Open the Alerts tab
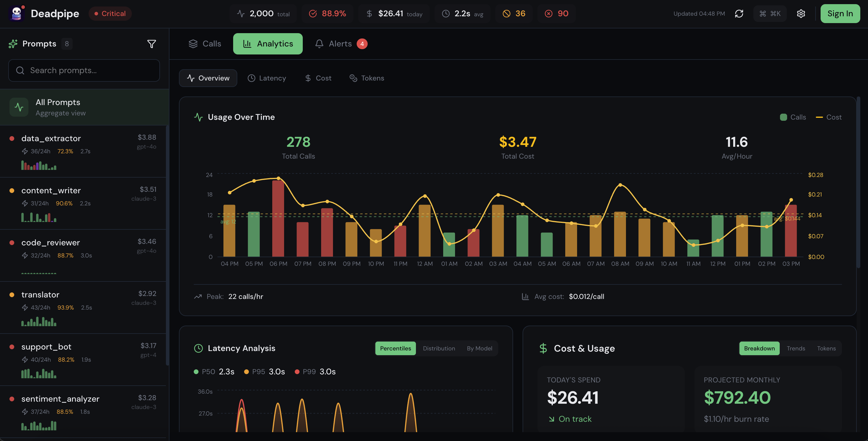This screenshot has height=441, width=868. point(340,44)
